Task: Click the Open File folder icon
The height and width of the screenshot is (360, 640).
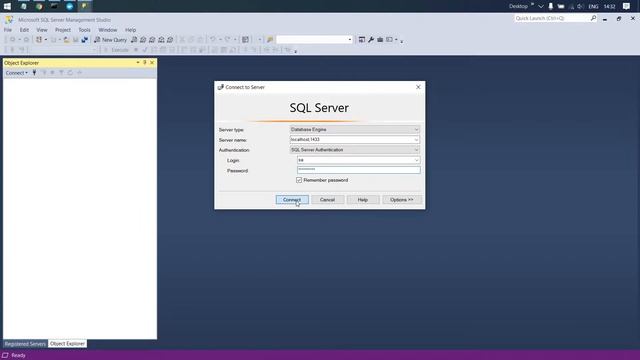Action: tap(67, 40)
